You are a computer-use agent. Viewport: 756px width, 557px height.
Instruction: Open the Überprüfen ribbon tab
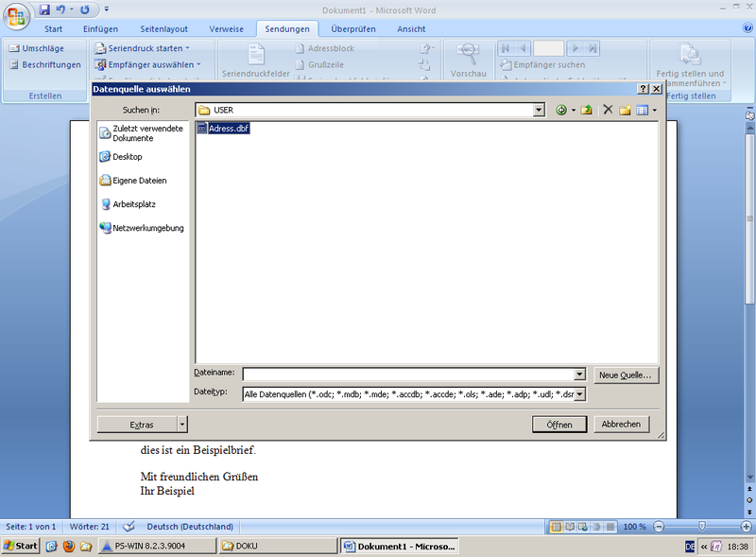(x=352, y=29)
